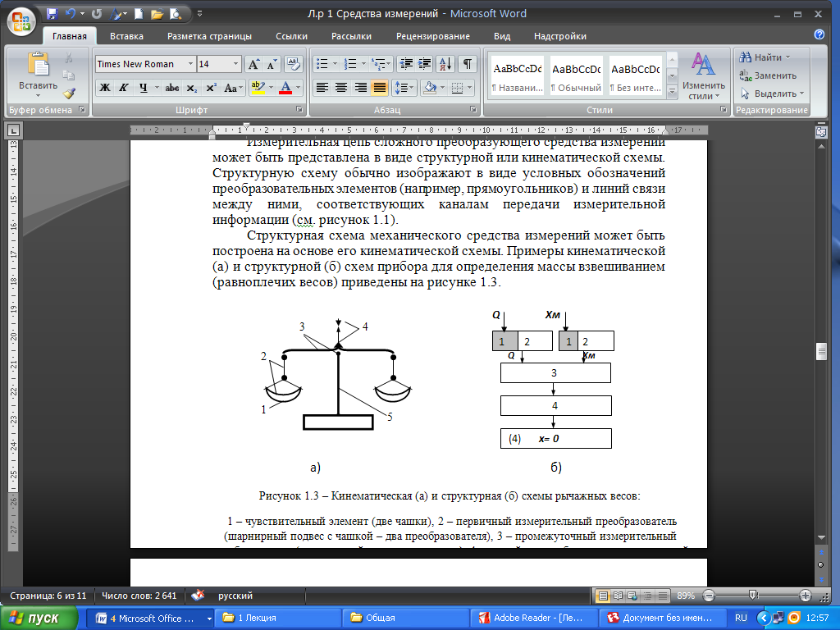Select the Format Painter brush icon
The width and height of the screenshot is (840, 630).
(69, 94)
